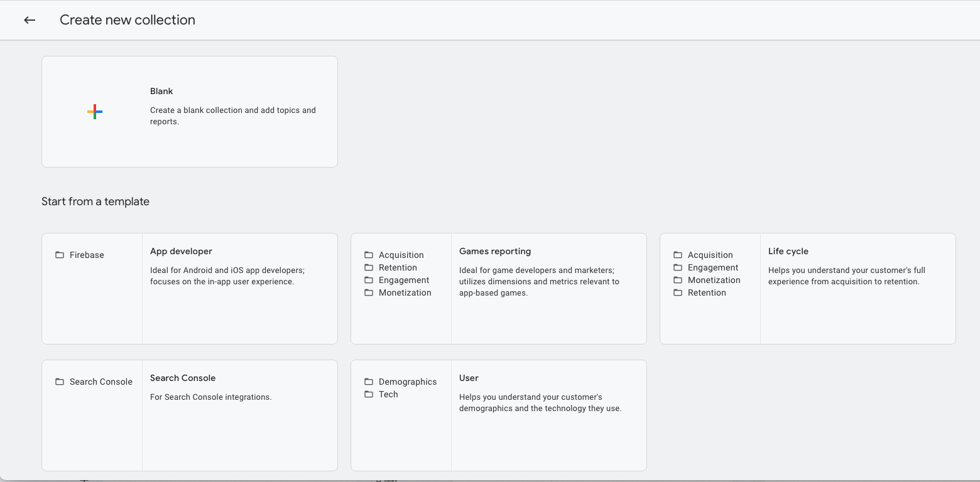
Task: Click the Tech folder icon
Action: 369,394
